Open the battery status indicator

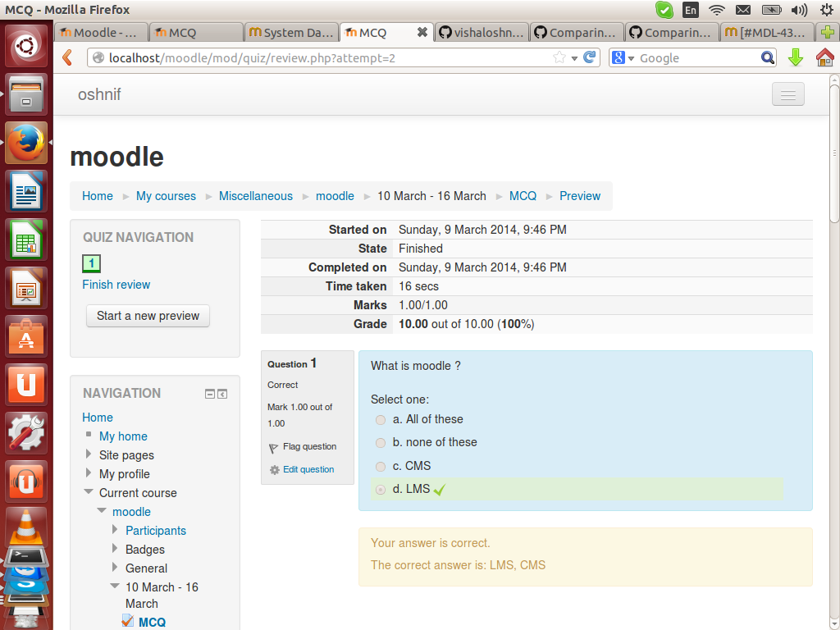771,10
